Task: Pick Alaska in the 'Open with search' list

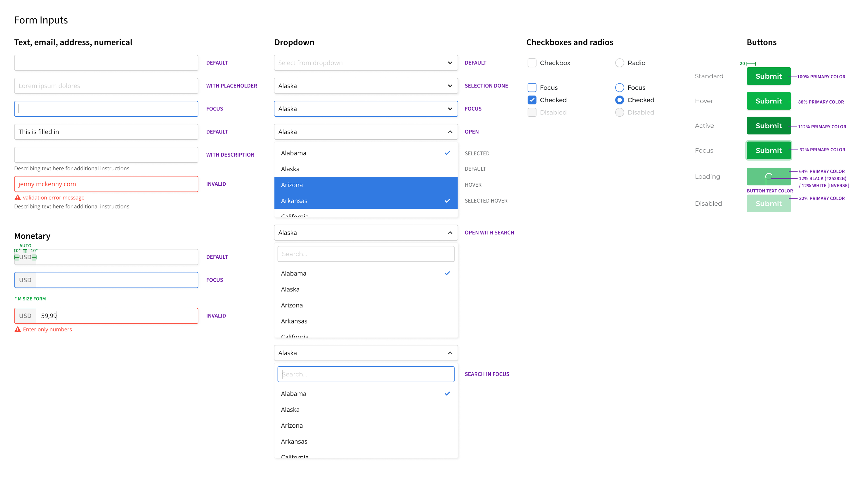Action: (366, 289)
